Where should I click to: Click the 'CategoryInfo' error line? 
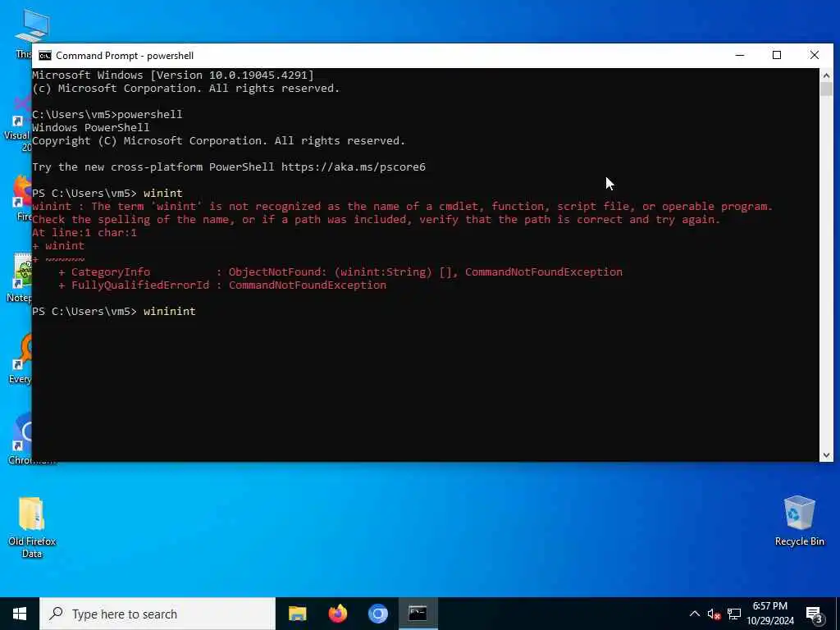[x=340, y=272]
